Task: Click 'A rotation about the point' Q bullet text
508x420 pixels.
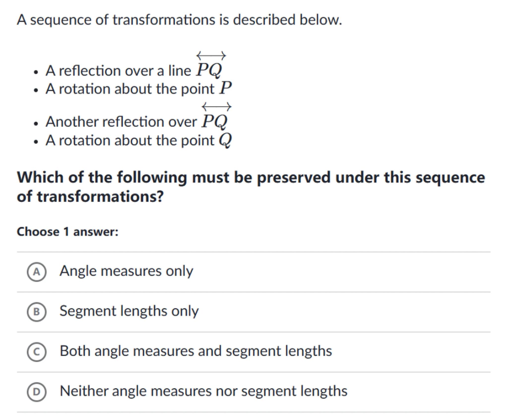Action: point(130,140)
